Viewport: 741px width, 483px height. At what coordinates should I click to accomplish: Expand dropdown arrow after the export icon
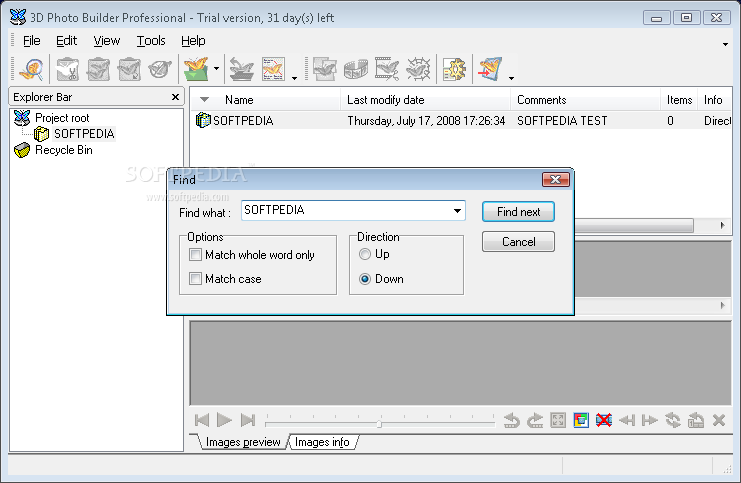point(511,78)
